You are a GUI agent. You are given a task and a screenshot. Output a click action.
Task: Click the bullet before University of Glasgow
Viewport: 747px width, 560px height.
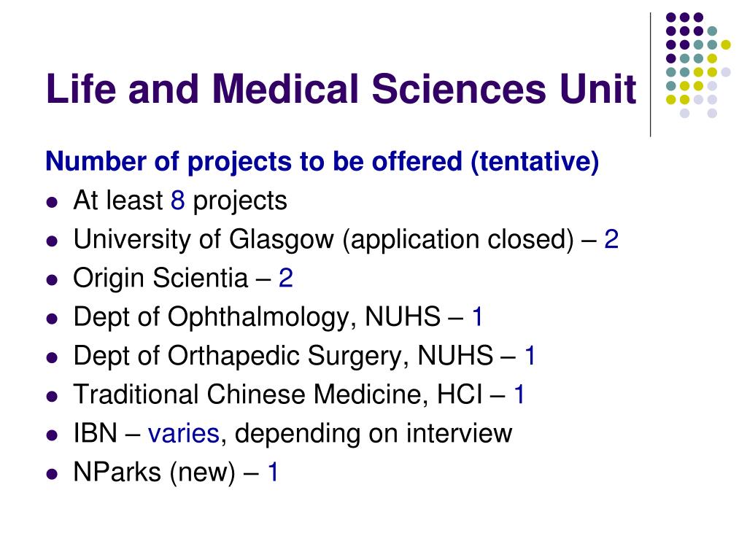(52, 241)
